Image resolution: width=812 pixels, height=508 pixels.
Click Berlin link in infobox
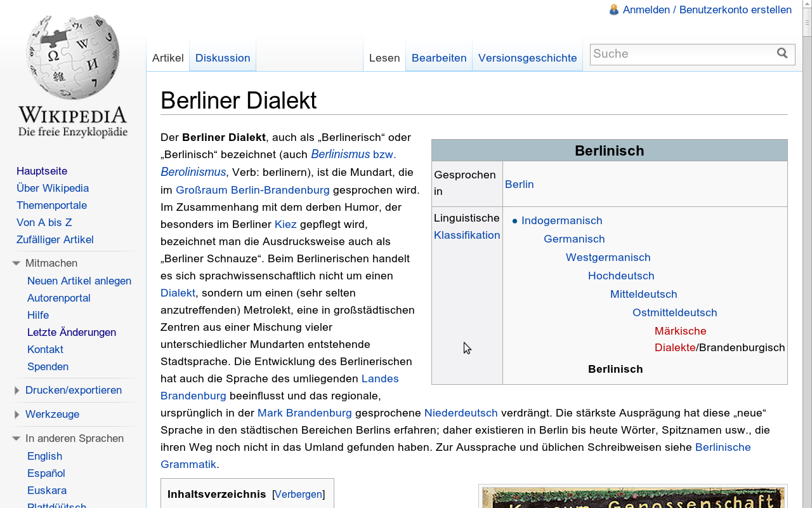(x=520, y=184)
